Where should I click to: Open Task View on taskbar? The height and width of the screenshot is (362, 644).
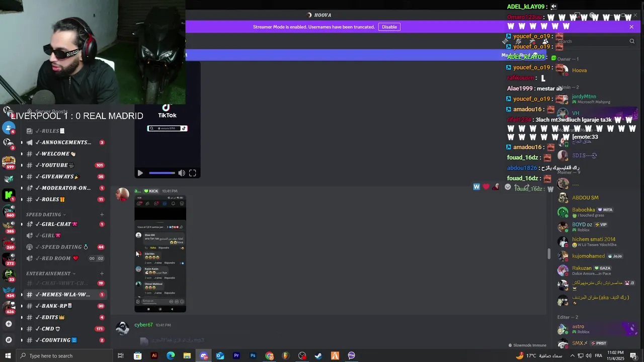tap(121, 355)
